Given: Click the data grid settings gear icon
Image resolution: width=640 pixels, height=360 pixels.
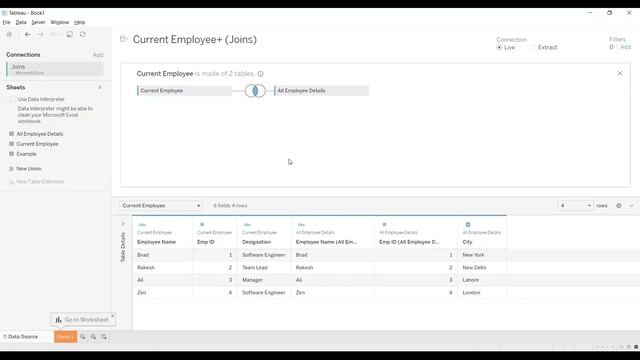Looking at the screenshot, I should 619,206.
